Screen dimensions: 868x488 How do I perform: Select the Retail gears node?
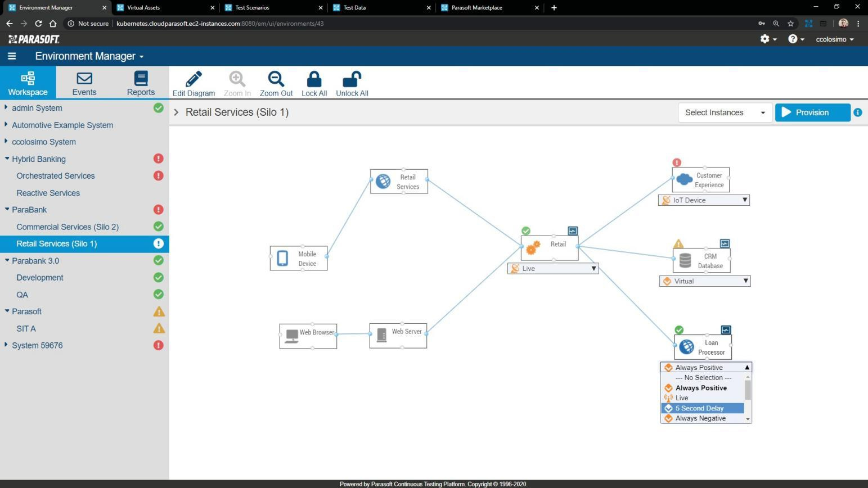point(533,248)
